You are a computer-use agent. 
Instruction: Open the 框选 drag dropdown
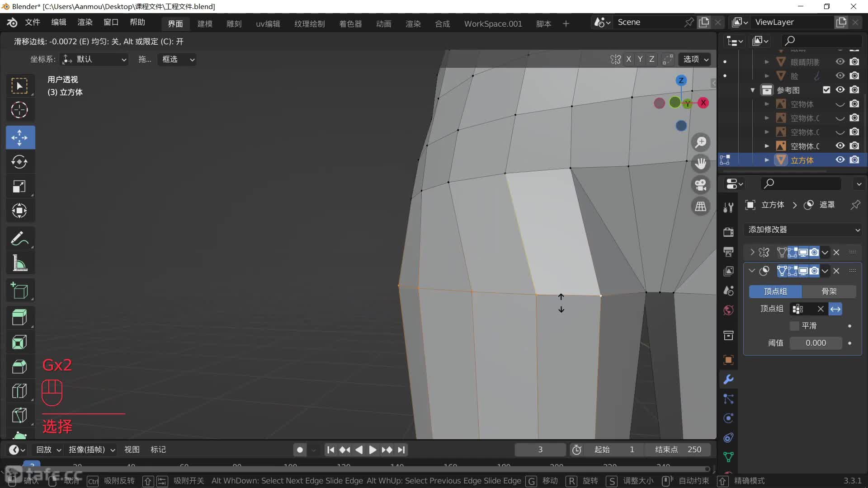click(x=177, y=59)
